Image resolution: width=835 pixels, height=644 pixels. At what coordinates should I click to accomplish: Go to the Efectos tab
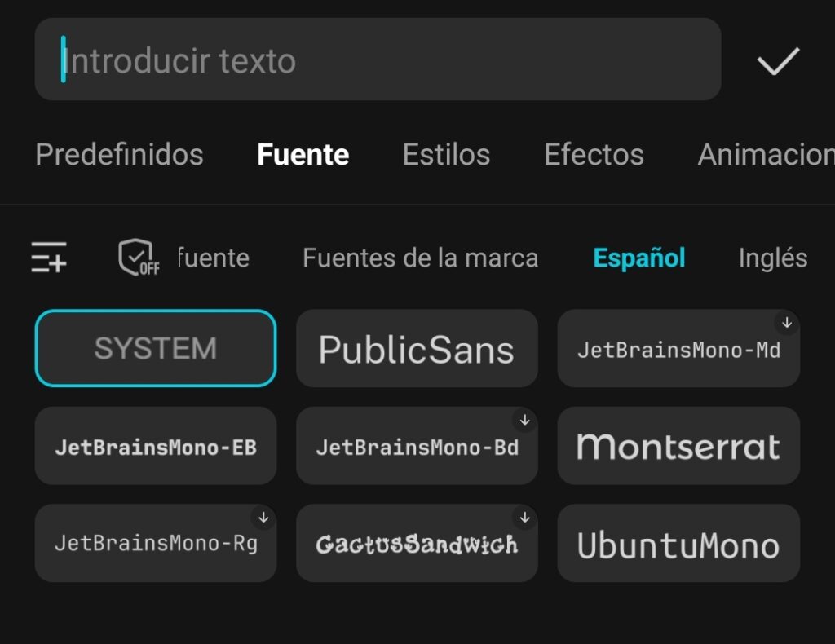594,154
